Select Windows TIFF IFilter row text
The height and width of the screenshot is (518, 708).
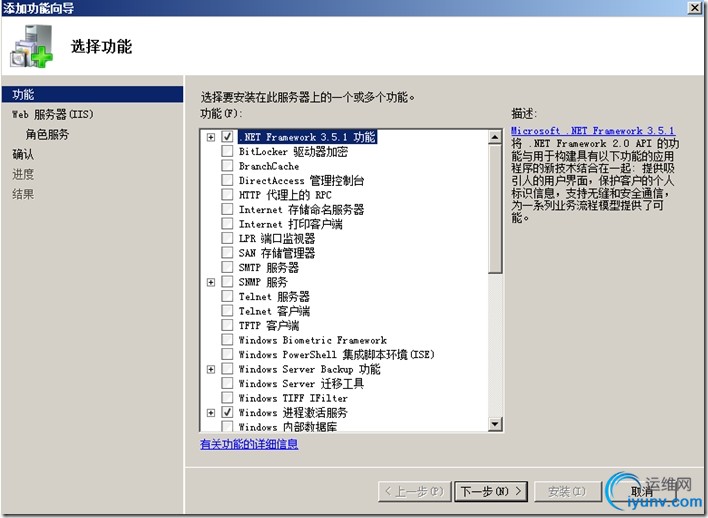(293, 398)
